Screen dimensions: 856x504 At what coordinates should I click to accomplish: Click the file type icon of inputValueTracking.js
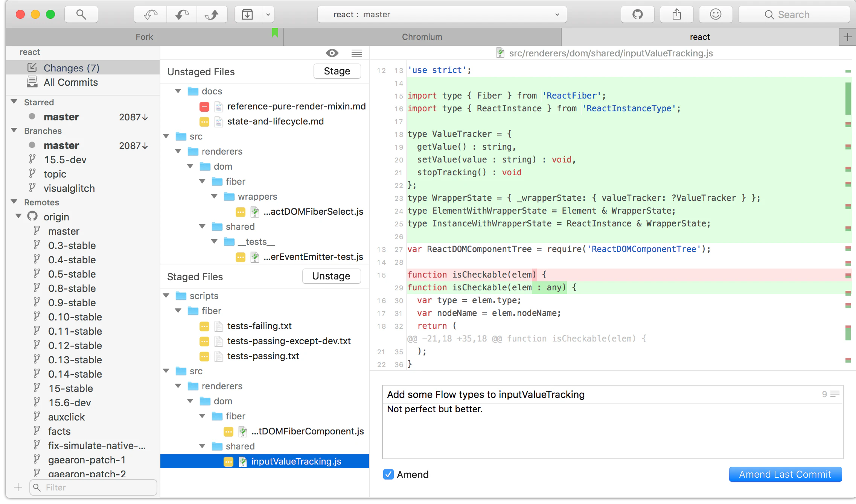(243, 461)
